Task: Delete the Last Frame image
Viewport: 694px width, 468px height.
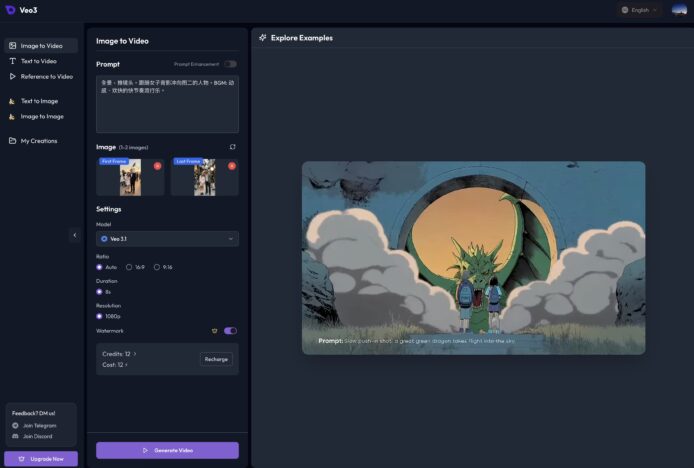Action: (x=232, y=165)
